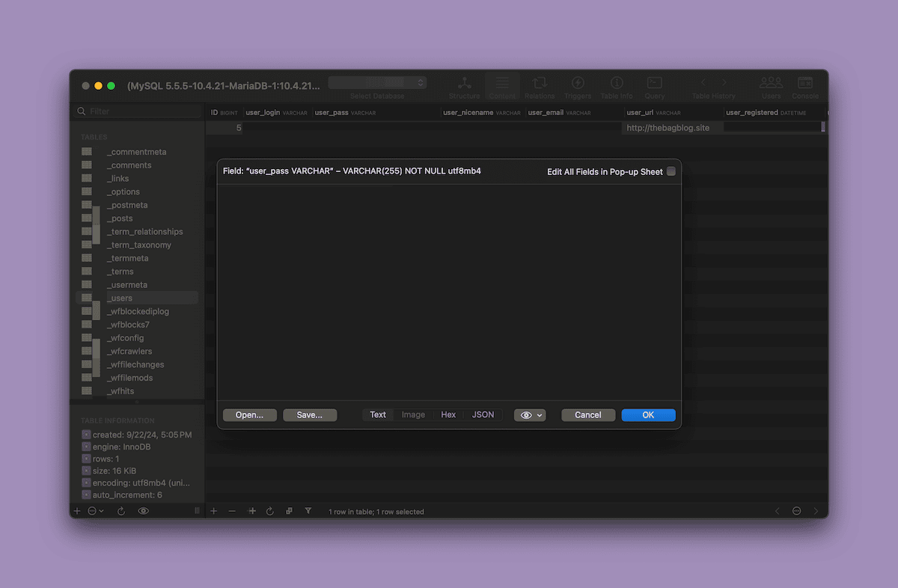Select the _users table

tap(137, 298)
